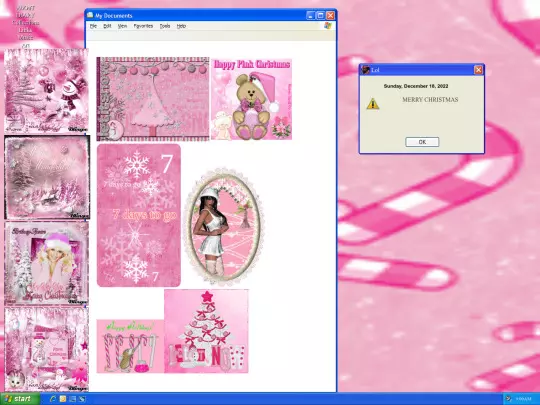
Task: Select the 7 days to go snowflake card
Action: click(139, 215)
